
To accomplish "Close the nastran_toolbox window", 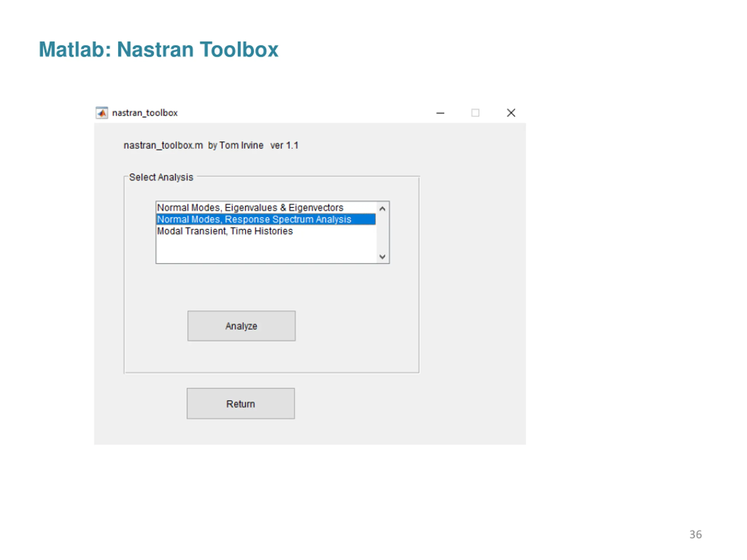I will pos(511,113).
